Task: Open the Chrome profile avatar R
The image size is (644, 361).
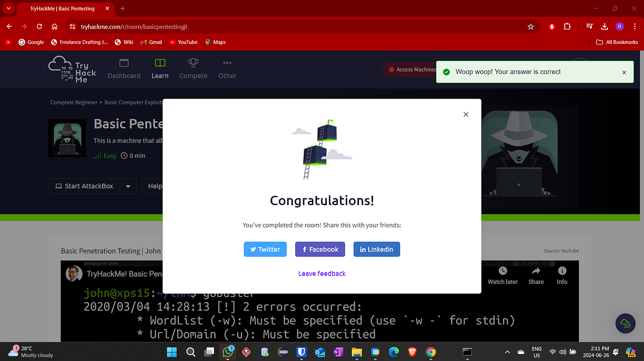Action: point(619,26)
